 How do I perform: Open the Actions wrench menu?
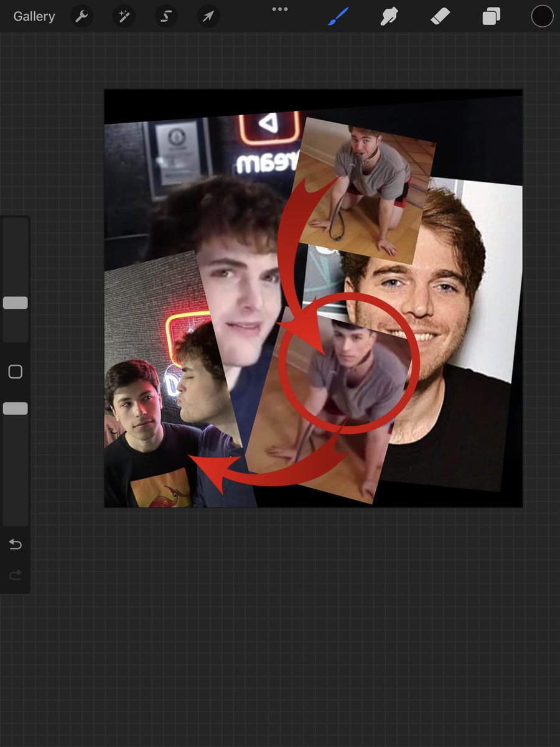[82, 17]
